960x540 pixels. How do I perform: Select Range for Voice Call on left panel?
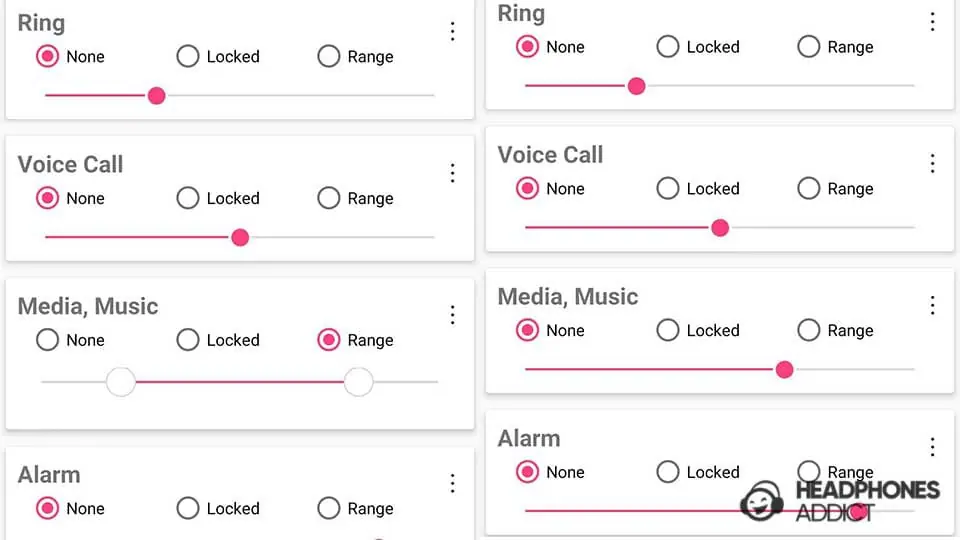click(x=329, y=199)
